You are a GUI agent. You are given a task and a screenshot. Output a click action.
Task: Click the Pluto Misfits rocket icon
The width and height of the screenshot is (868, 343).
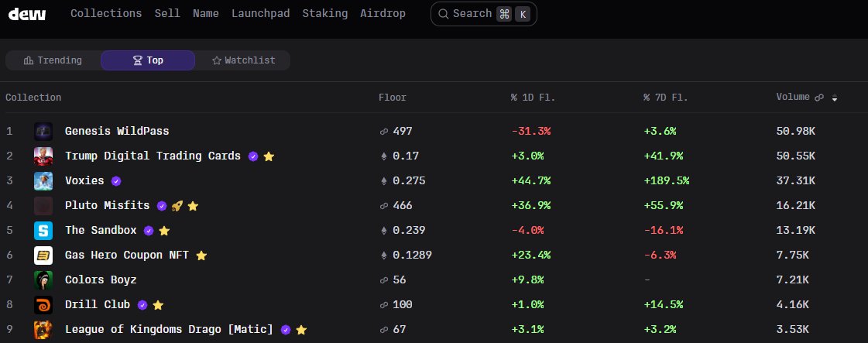(177, 206)
